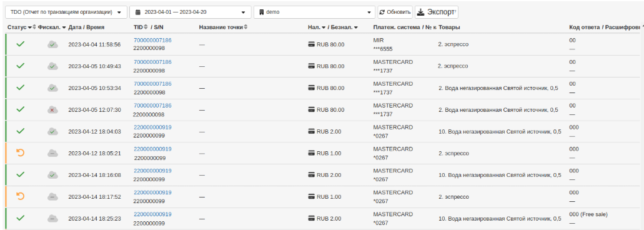The height and width of the screenshot is (230, 644).
Task: Click the Дата / Время column header
Action: (86, 27)
